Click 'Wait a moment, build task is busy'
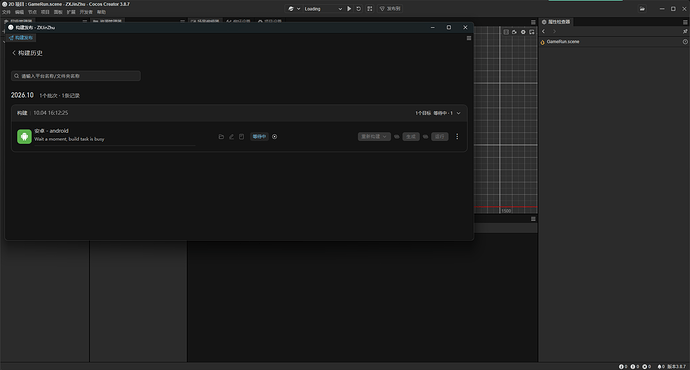Viewport: 690px width, 370px height. point(69,139)
